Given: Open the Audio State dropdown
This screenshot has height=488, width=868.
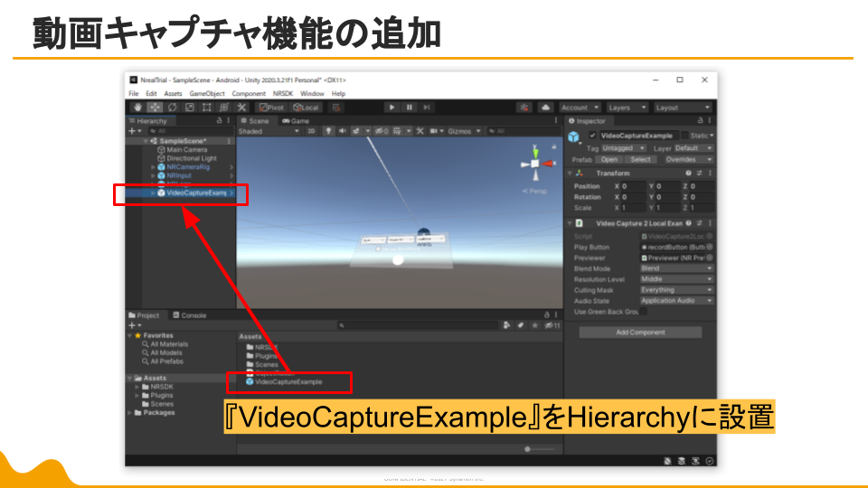Looking at the screenshot, I should click(676, 301).
